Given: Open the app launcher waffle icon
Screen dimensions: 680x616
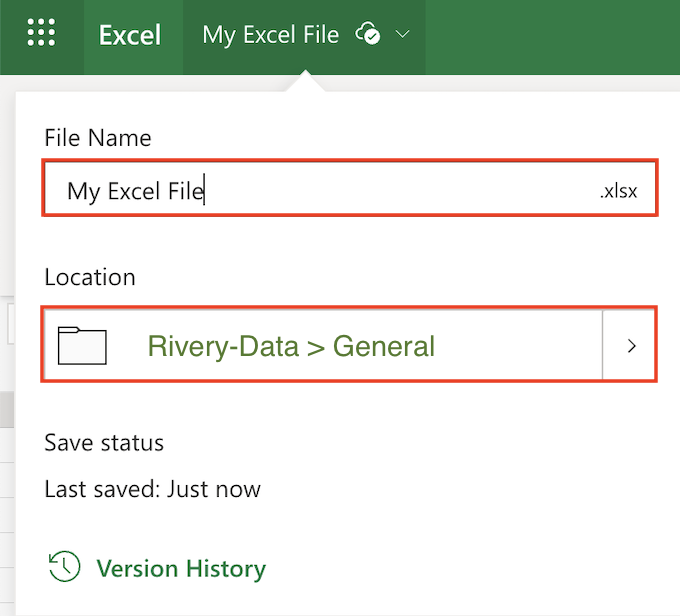Looking at the screenshot, I should click(x=41, y=33).
